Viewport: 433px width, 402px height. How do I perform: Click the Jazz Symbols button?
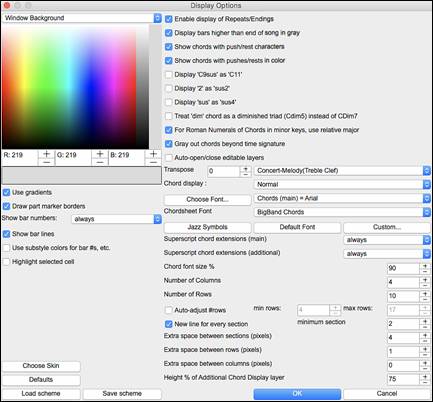tap(207, 227)
